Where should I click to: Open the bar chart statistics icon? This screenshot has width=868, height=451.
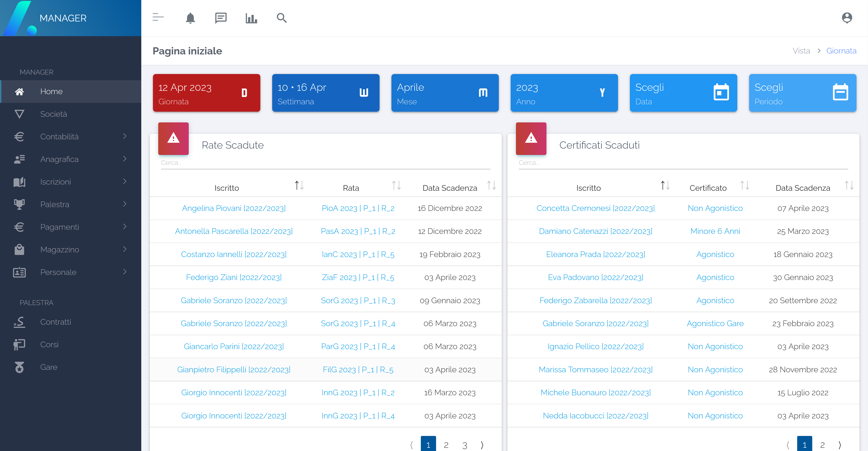point(251,18)
